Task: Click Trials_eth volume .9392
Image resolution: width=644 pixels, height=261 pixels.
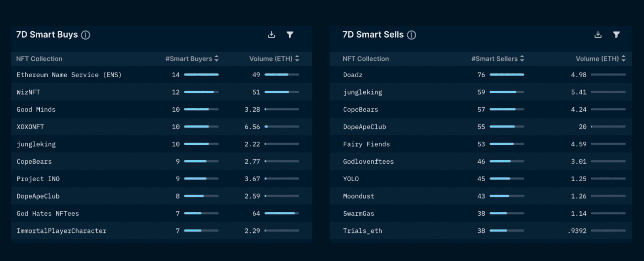Action: coord(577,231)
